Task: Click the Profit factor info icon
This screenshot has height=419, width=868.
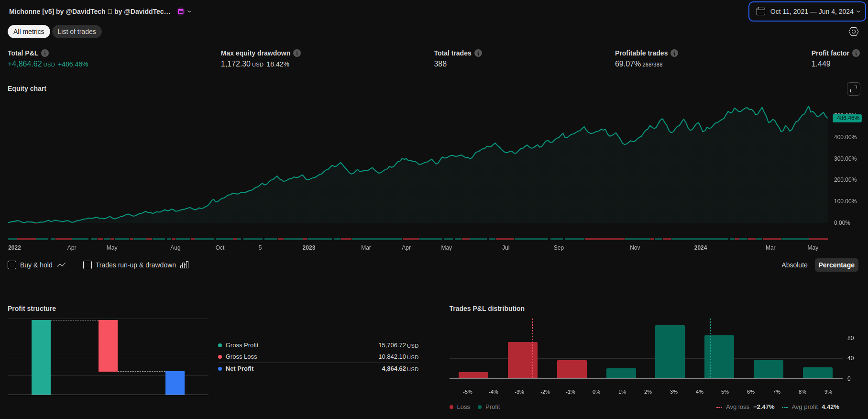Action: [856, 53]
